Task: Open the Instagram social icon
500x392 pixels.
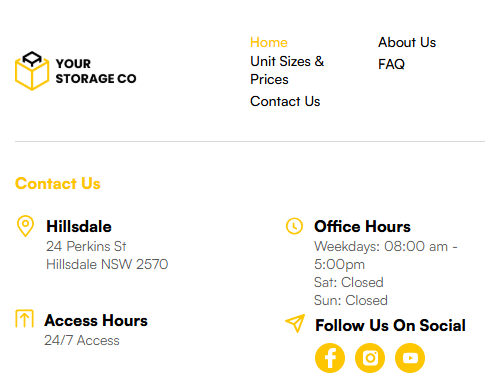Action: (x=370, y=358)
